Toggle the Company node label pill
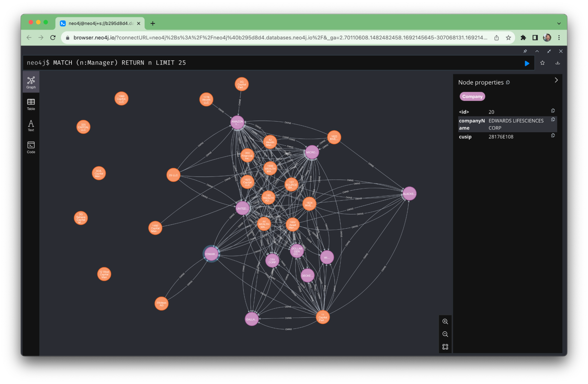588x384 pixels. point(472,96)
